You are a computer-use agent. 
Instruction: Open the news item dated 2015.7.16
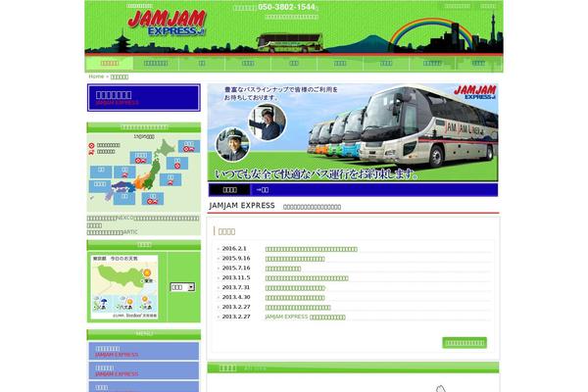(x=283, y=269)
